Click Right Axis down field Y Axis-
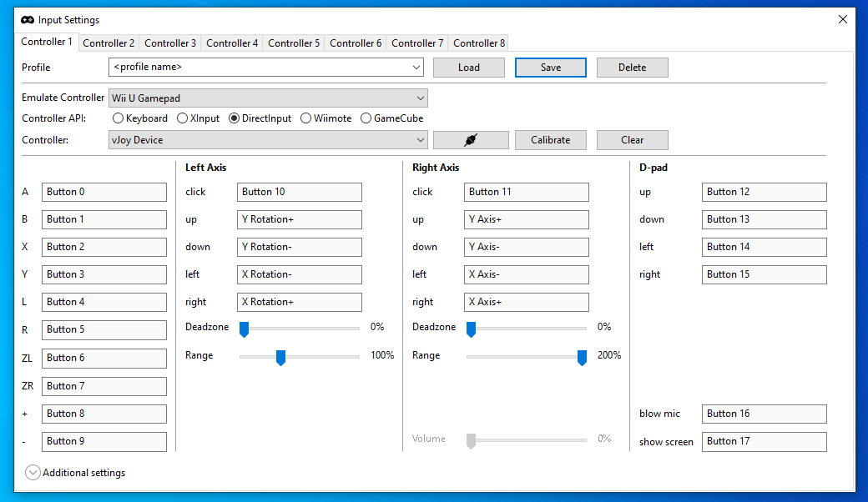 tap(527, 247)
